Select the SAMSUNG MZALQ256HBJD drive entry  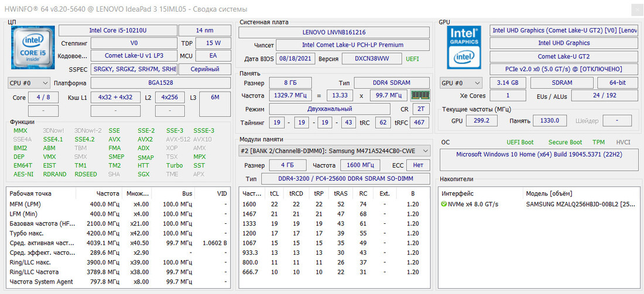pyautogui.click(x=539, y=204)
